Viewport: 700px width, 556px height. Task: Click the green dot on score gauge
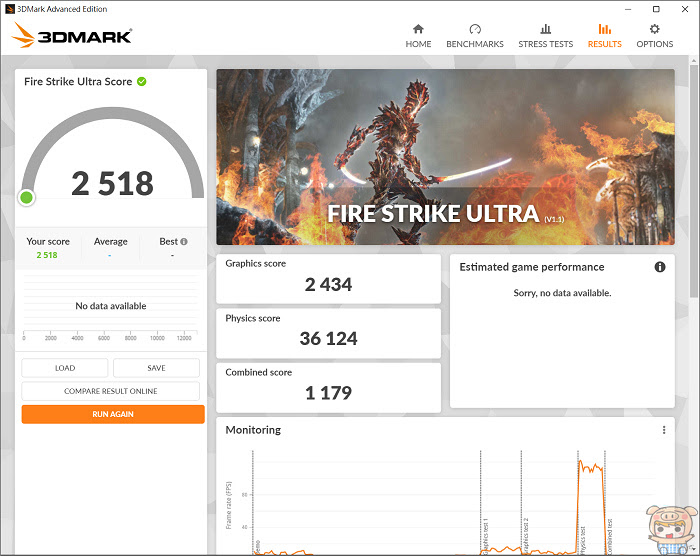tap(26, 197)
